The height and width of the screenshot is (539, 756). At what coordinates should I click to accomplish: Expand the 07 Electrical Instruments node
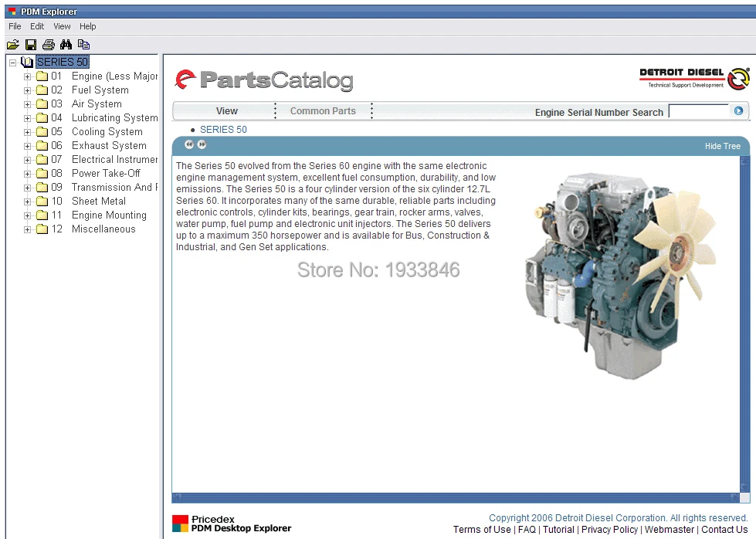pos(28,160)
